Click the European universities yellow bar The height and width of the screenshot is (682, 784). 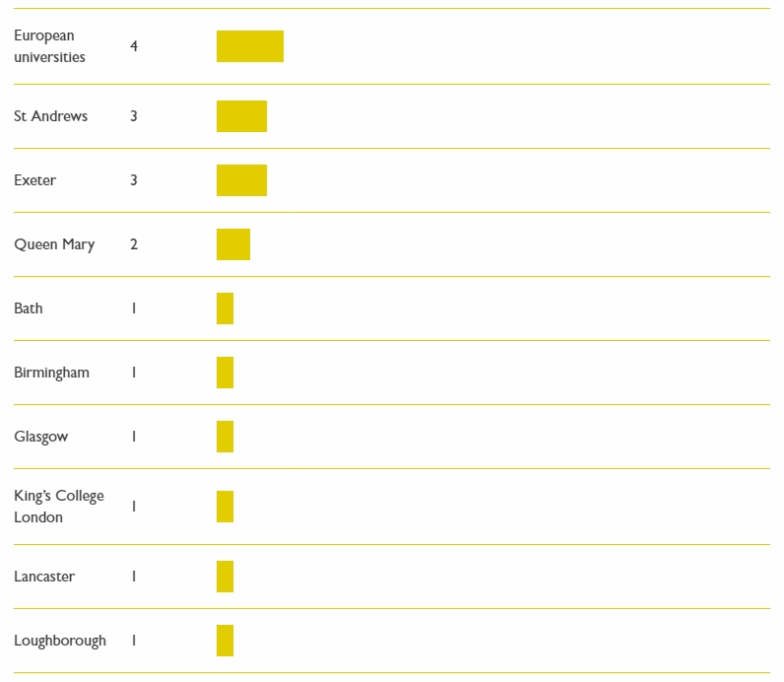(250, 46)
